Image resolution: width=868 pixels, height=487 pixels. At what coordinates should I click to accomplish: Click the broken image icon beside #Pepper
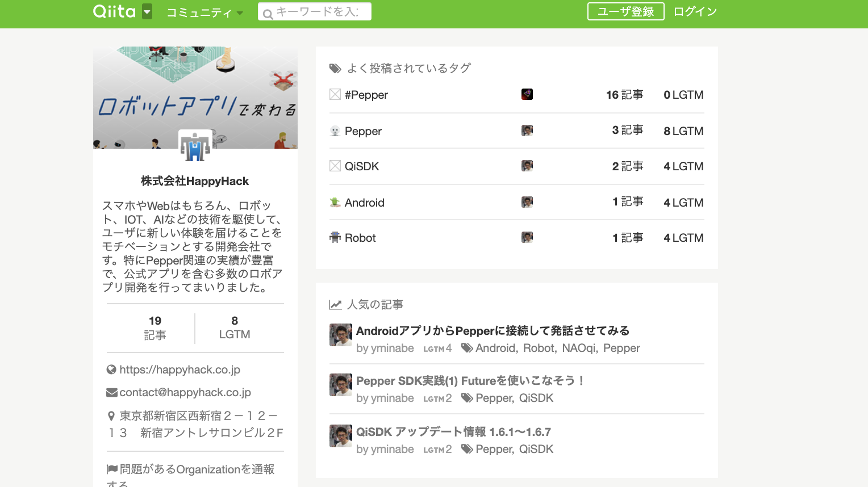click(x=335, y=94)
